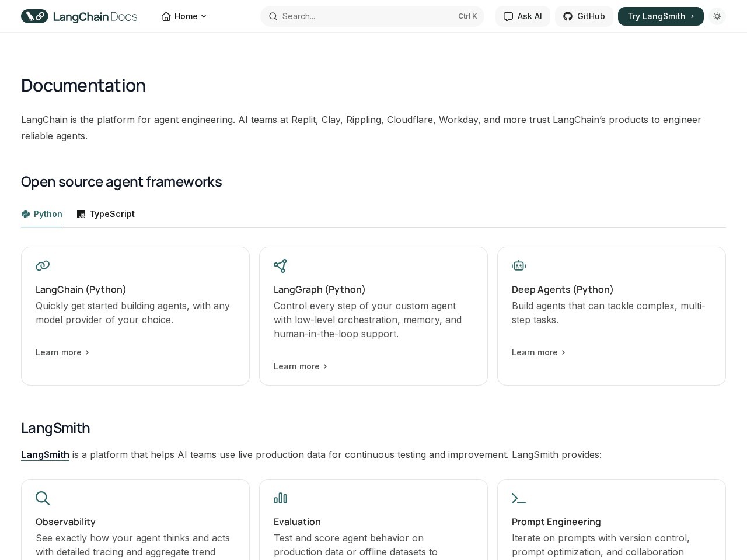Switch to the TypeScript tab
This screenshot has height=560, width=747.
tap(106, 214)
